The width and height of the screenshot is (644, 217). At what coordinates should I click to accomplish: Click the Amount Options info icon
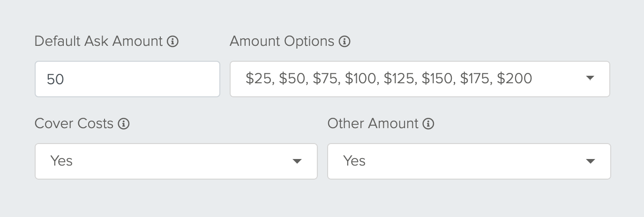point(344,42)
